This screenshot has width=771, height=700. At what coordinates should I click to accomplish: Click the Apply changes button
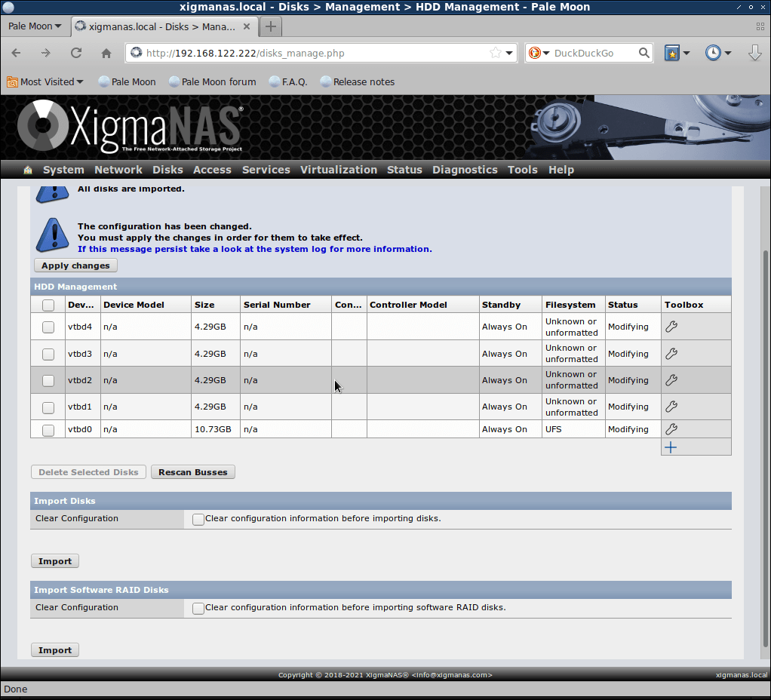75,266
